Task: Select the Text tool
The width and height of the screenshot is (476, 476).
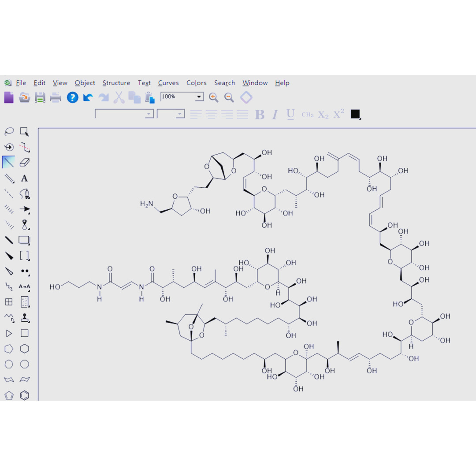Action: [x=24, y=178]
